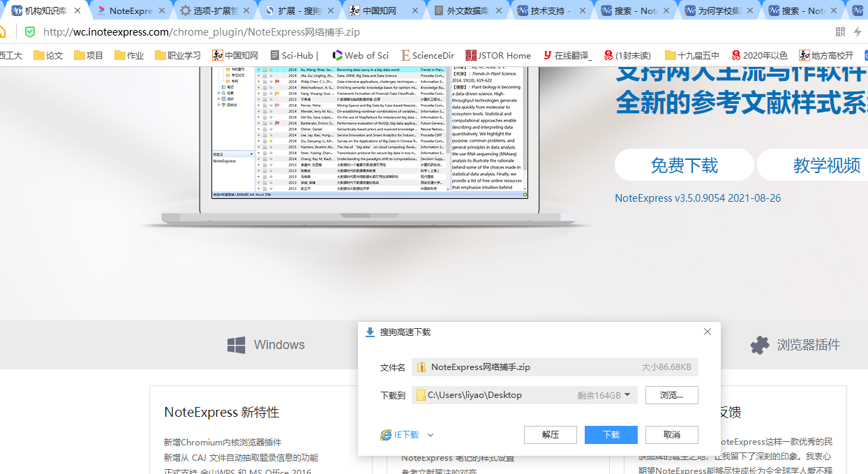Switch to the 技术支持 tab
Viewport: 868px width, 474px height.
tap(551, 10)
